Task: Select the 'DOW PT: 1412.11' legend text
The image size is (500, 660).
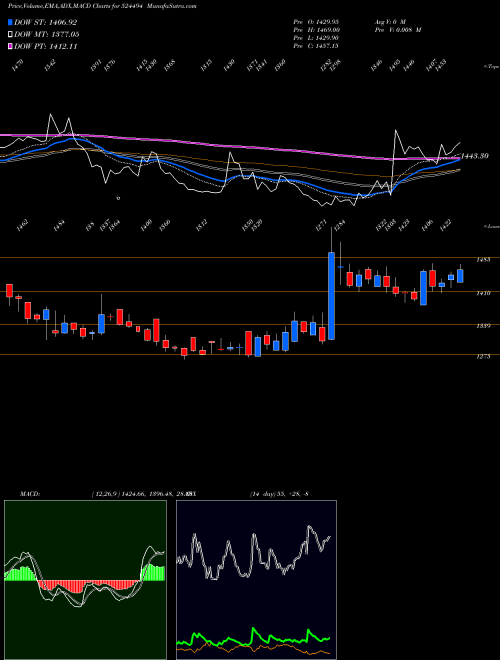Action: click(45, 47)
